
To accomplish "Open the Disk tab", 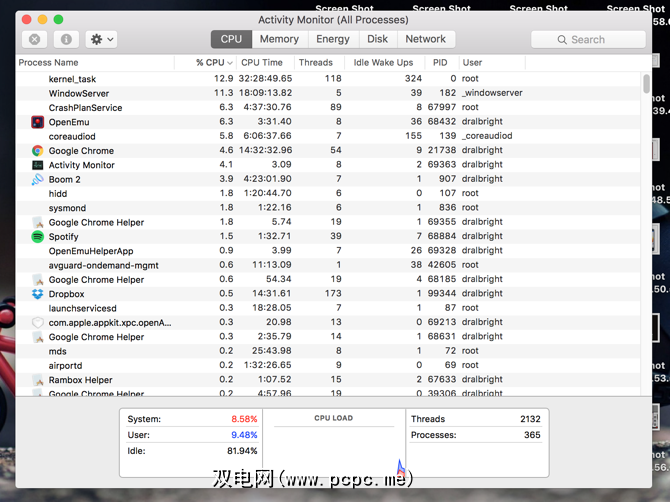I will (377, 39).
